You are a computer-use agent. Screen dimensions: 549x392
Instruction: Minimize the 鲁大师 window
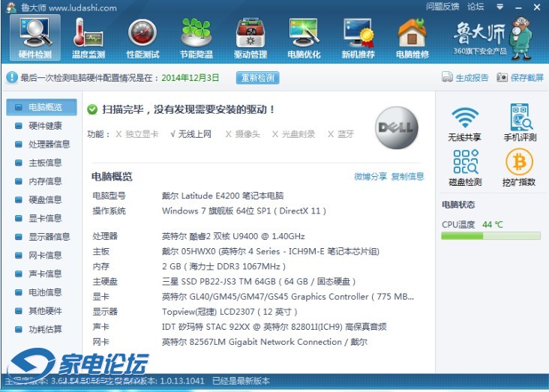click(x=518, y=7)
